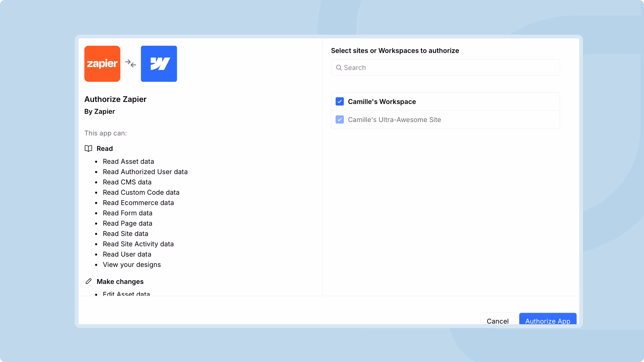
Task: Click the Zapier logo icon
Action: [102, 64]
